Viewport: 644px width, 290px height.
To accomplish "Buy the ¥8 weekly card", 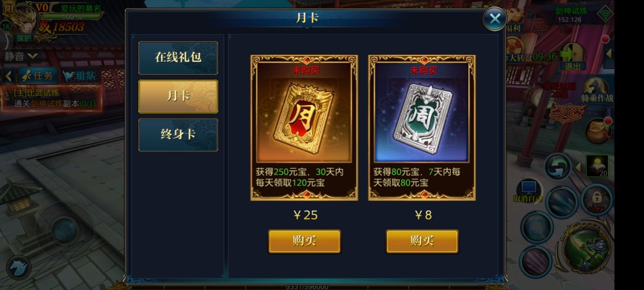I will coord(422,241).
